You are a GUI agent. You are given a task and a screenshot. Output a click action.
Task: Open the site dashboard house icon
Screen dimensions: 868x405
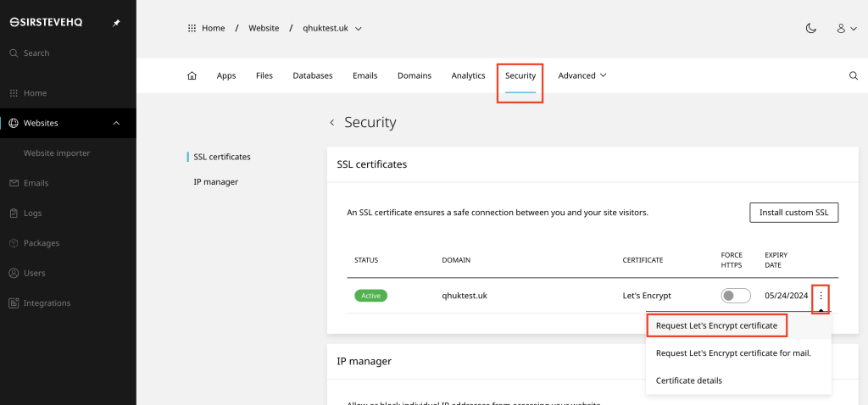pos(192,75)
